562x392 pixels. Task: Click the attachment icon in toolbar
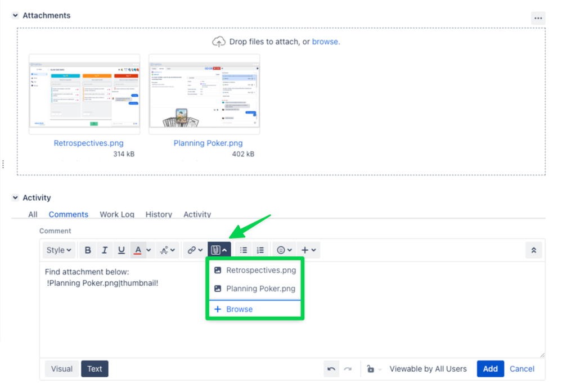pyautogui.click(x=215, y=250)
